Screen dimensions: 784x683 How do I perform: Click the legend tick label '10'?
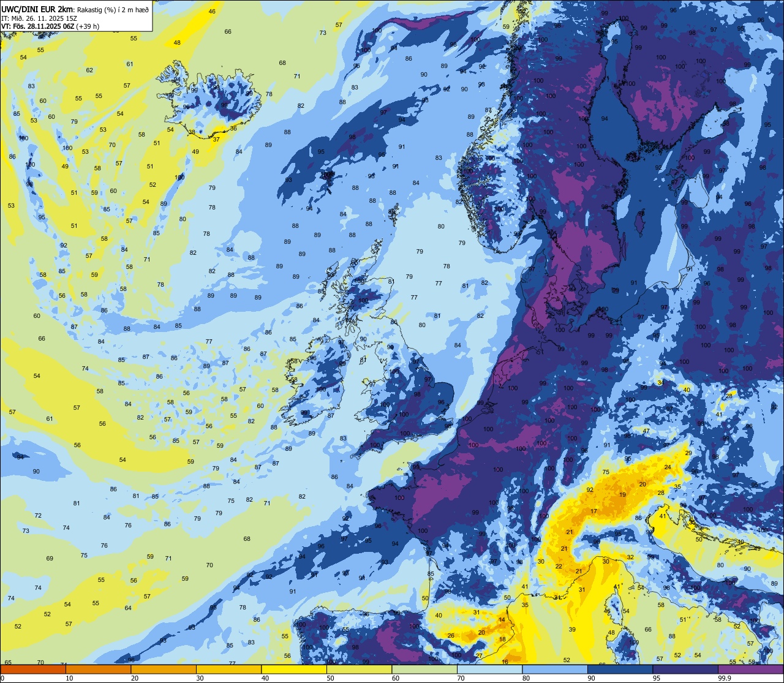point(69,678)
